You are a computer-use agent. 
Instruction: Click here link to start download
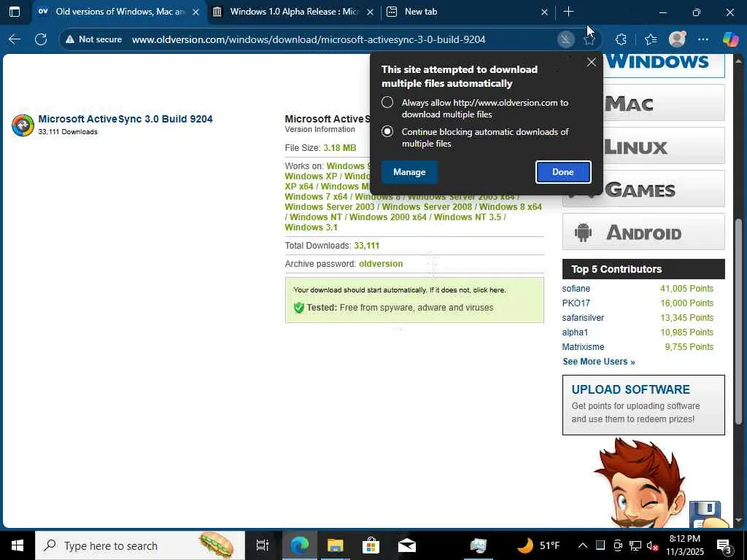[x=489, y=290]
